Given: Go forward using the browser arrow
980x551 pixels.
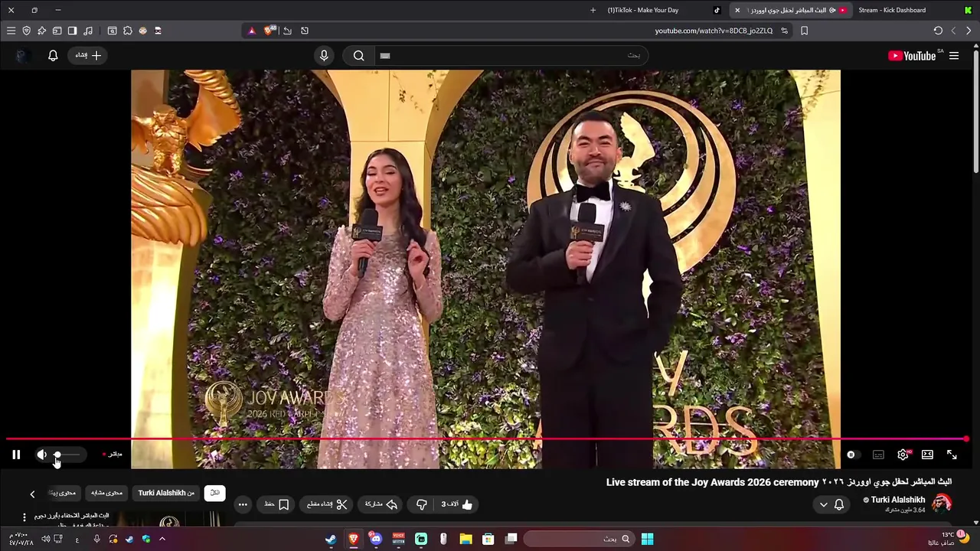Looking at the screenshot, I should pos(953,31).
